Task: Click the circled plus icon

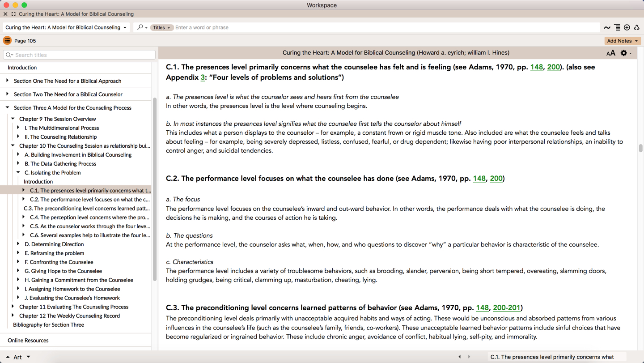Action: pyautogui.click(x=627, y=28)
